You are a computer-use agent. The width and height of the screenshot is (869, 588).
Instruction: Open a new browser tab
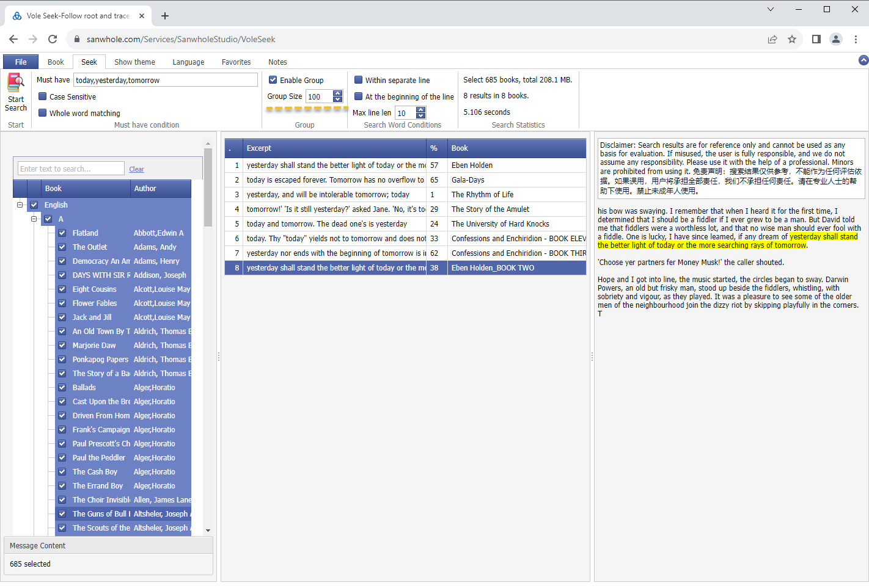165,16
